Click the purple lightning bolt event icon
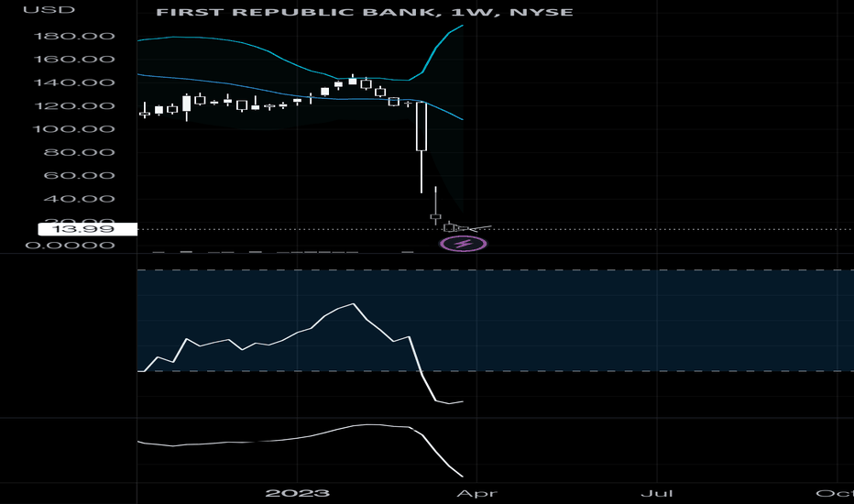The image size is (854, 504). pos(464,244)
